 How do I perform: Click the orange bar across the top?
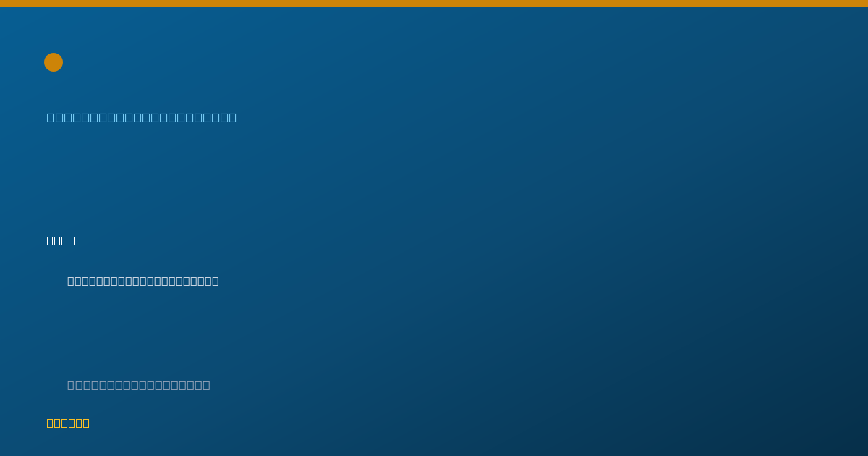[434, 4]
